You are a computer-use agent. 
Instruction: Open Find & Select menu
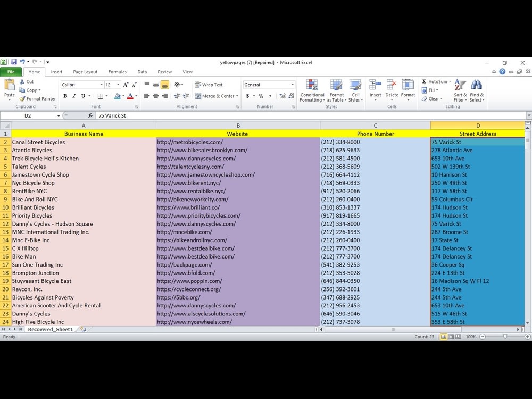coord(477,90)
